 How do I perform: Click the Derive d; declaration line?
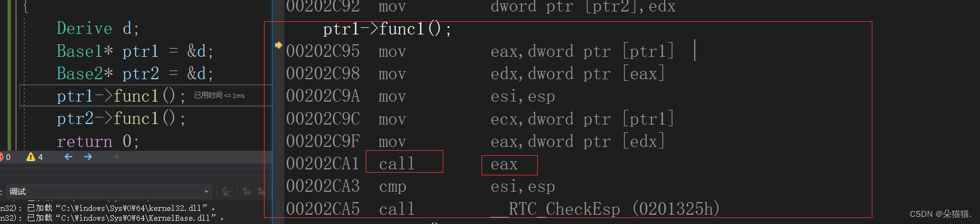(x=98, y=28)
